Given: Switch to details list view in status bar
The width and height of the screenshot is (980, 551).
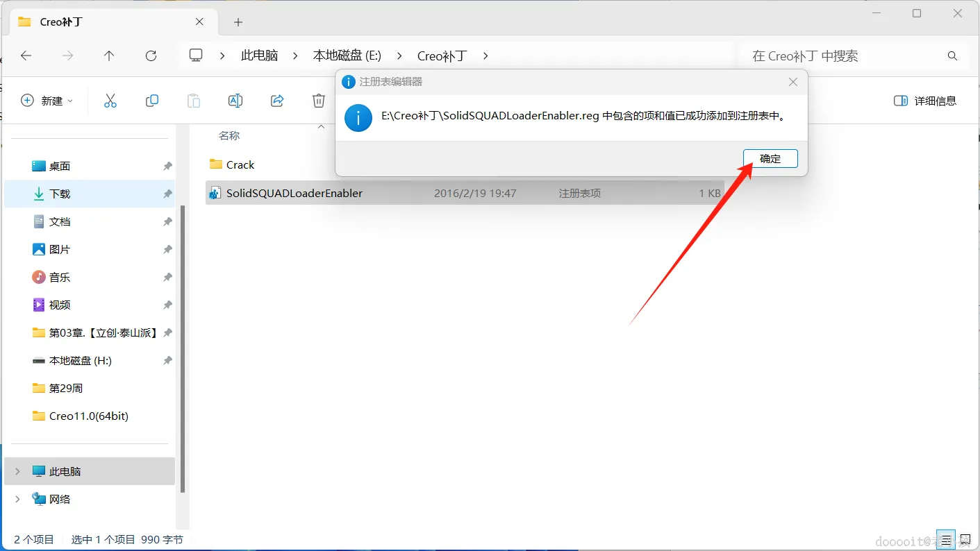Looking at the screenshot, I should [947, 539].
